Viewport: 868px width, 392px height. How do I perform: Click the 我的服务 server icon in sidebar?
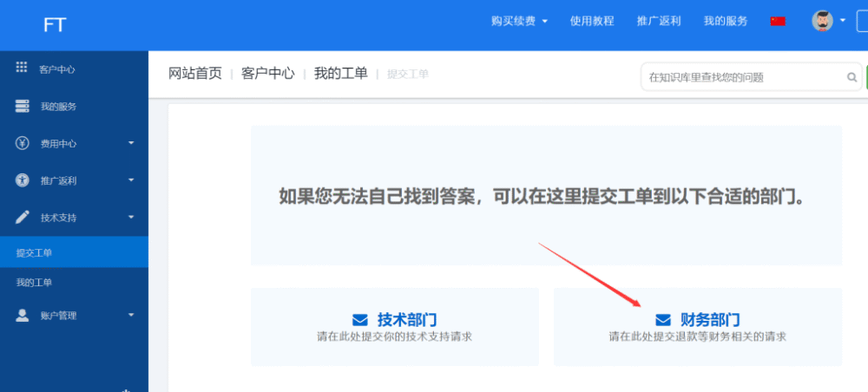[x=23, y=106]
